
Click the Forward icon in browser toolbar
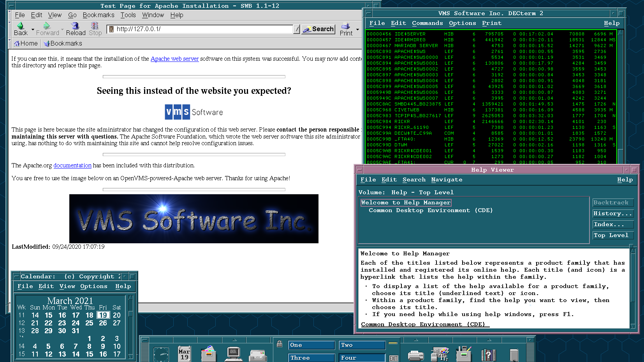pyautogui.click(x=47, y=26)
